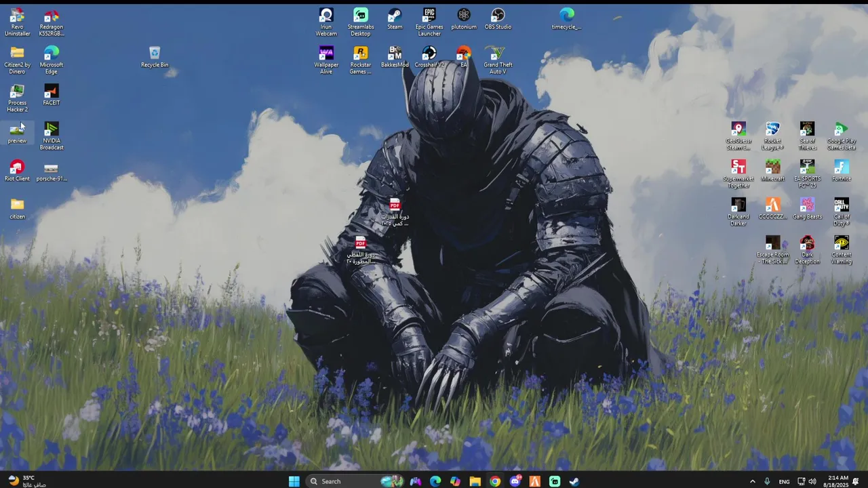The height and width of the screenshot is (488, 868).
Task: Switch to Google Chrome in taskbar
Action: coord(495,481)
